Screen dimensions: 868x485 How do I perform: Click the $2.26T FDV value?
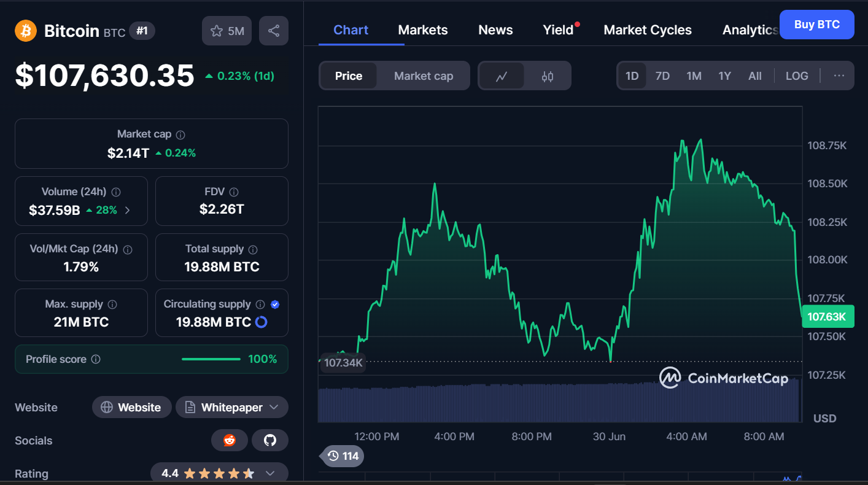click(x=222, y=209)
